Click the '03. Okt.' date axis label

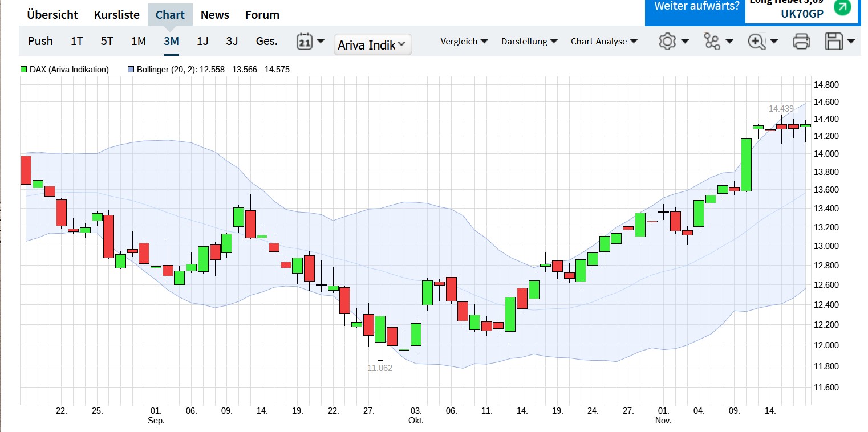tap(416, 415)
